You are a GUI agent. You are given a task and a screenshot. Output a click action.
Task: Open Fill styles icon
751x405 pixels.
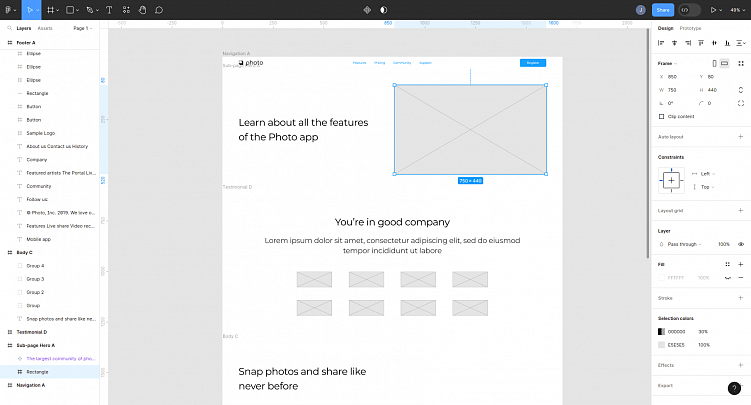(728, 264)
